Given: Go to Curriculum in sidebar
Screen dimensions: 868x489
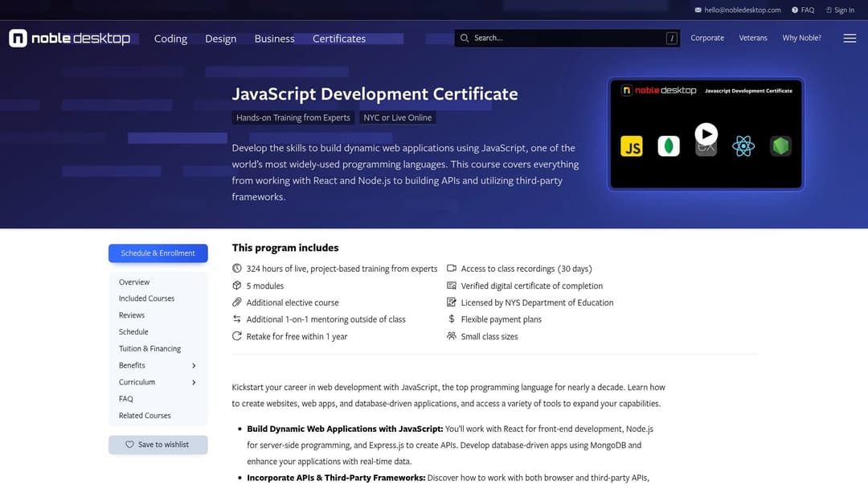Looking at the screenshot, I should [137, 382].
